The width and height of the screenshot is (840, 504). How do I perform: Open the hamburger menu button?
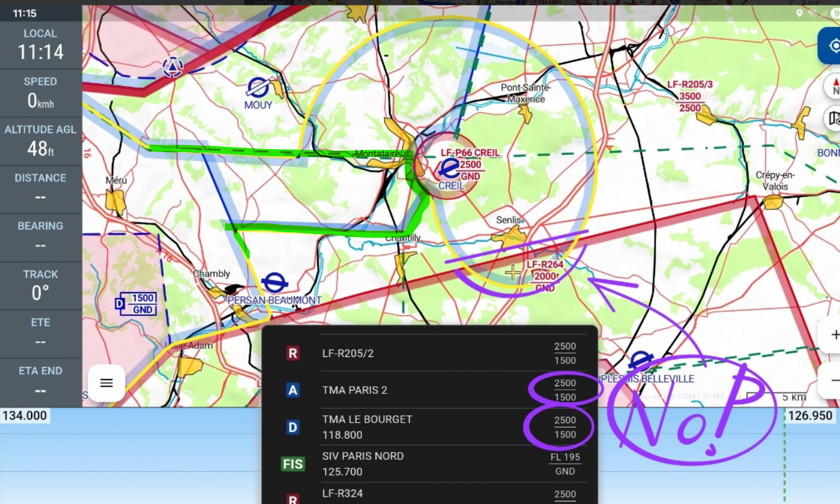(x=107, y=383)
